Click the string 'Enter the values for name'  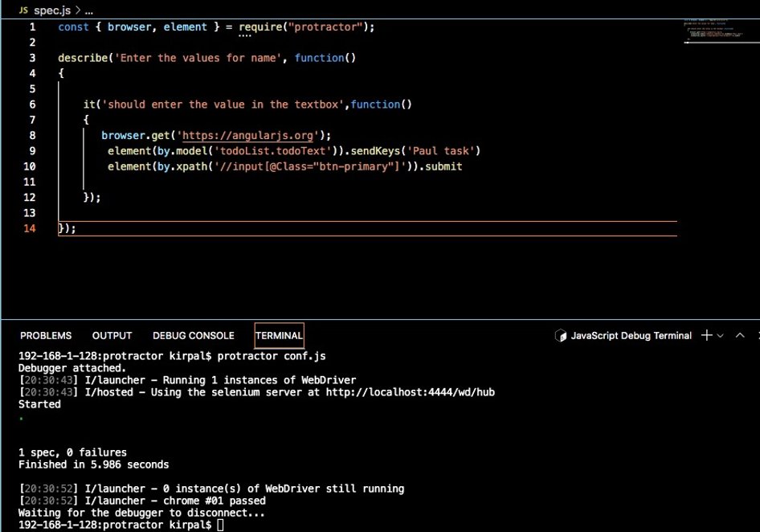point(198,58)
